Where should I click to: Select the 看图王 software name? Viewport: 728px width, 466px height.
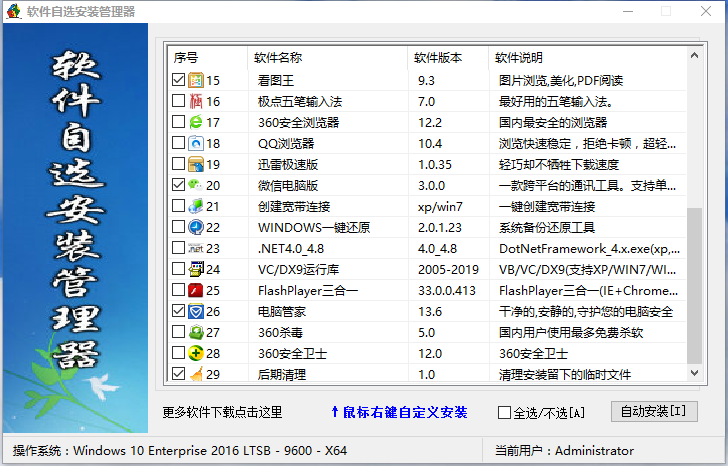276,80
